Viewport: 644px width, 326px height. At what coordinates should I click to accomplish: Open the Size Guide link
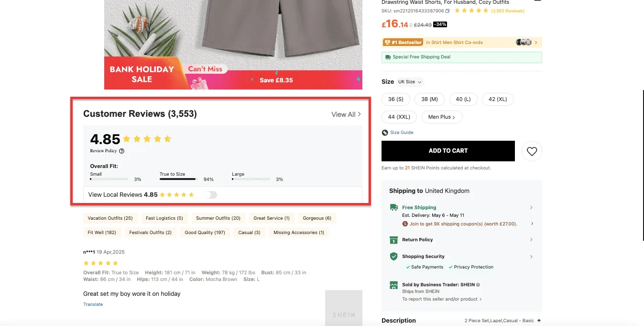[x=402, y=133]
